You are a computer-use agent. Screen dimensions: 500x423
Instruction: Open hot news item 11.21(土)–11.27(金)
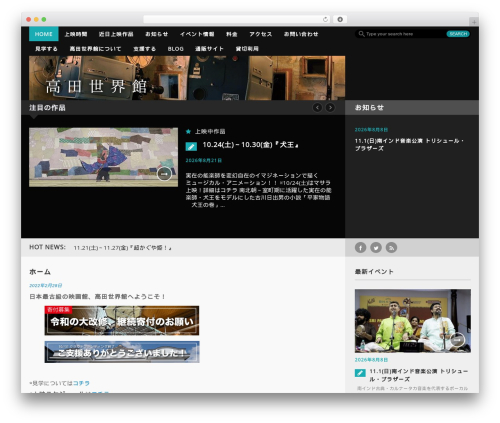(122, 248)
